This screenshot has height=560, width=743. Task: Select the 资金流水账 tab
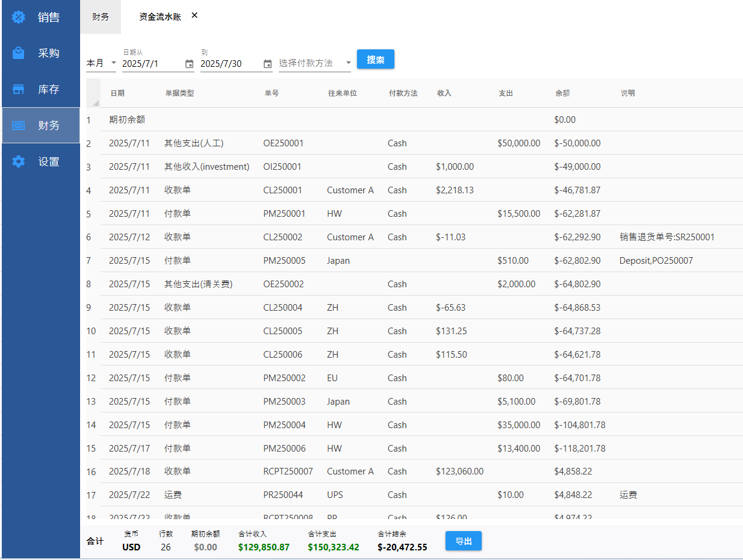(x=160, y=17)
